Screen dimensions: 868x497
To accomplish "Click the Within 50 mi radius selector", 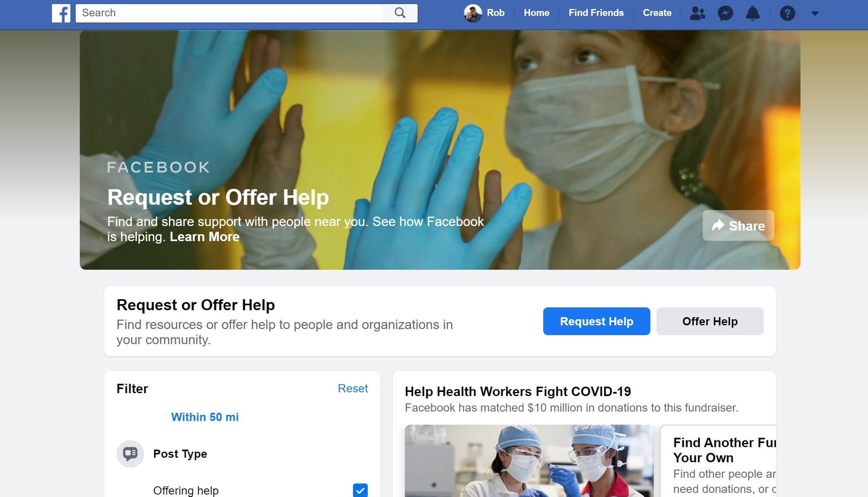I will [x=205, y=417].
